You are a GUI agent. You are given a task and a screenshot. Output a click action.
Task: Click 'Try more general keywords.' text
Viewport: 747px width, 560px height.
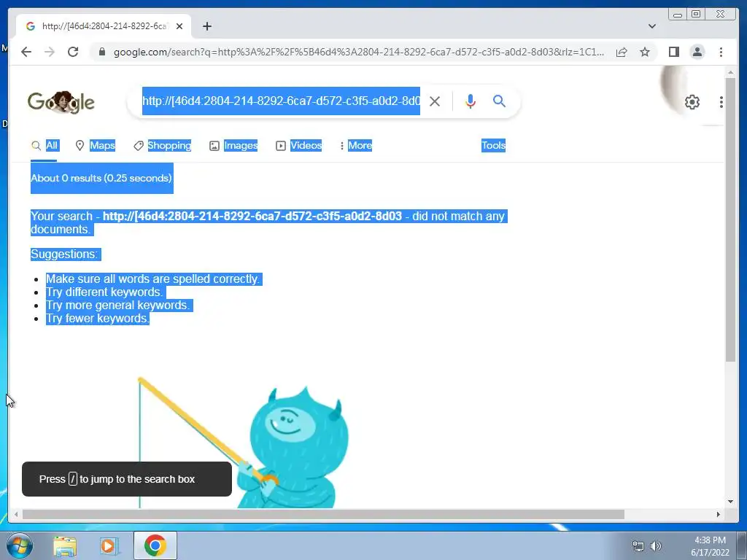tap(117, 306)
